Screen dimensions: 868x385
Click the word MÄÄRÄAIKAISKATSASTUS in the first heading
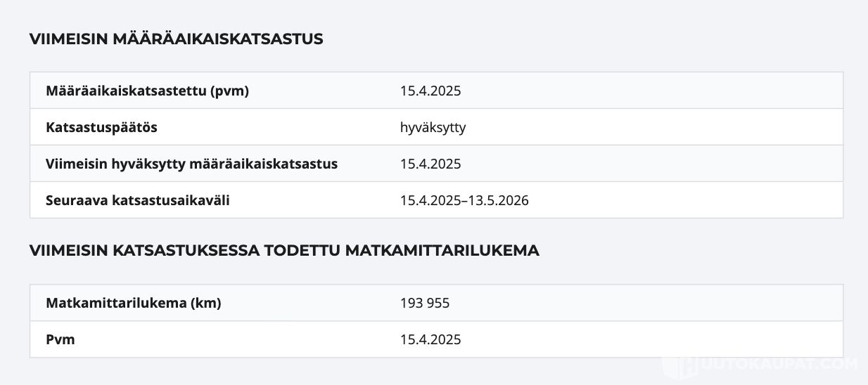pos(217,39)
